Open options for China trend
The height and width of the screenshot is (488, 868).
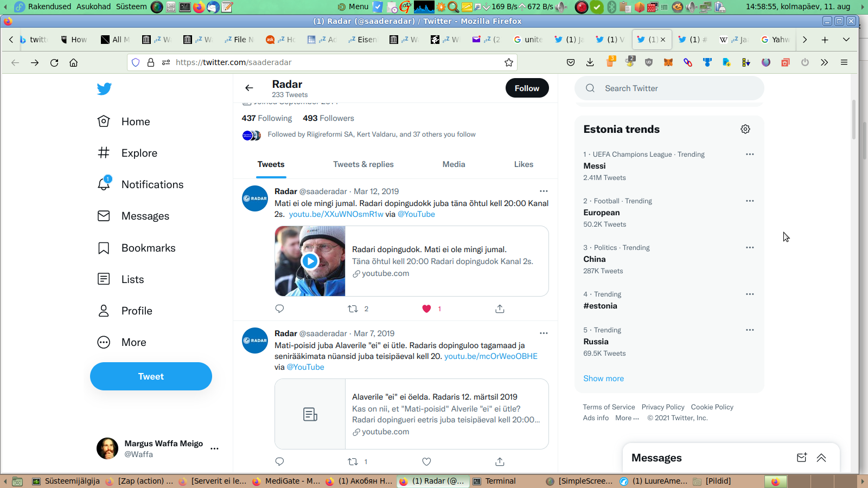click(x=750, y=247)
